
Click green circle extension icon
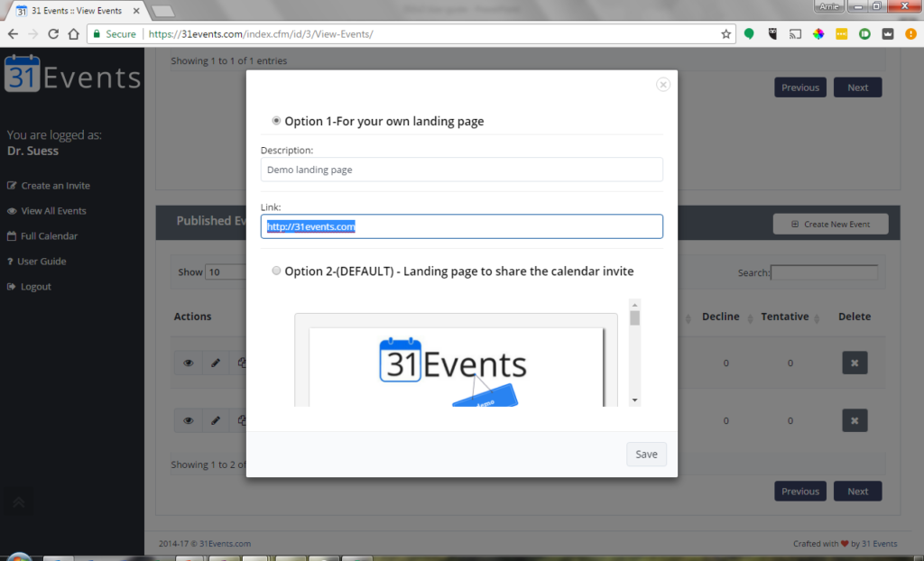(749, 34)
